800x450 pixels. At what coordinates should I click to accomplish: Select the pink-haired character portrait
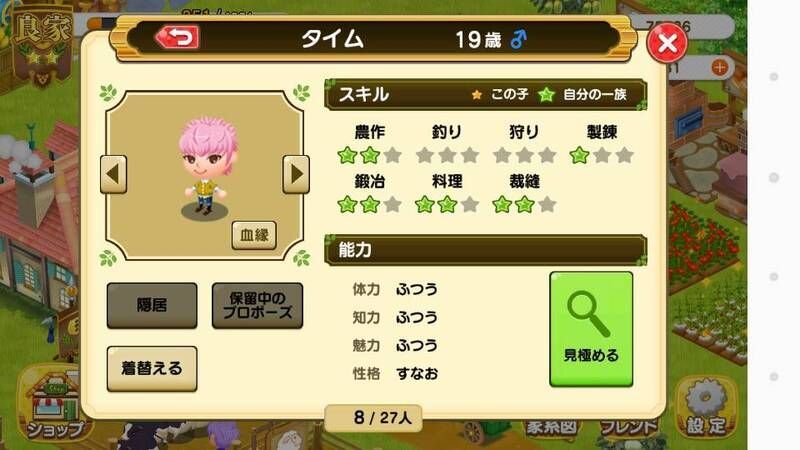coord(207,168)
